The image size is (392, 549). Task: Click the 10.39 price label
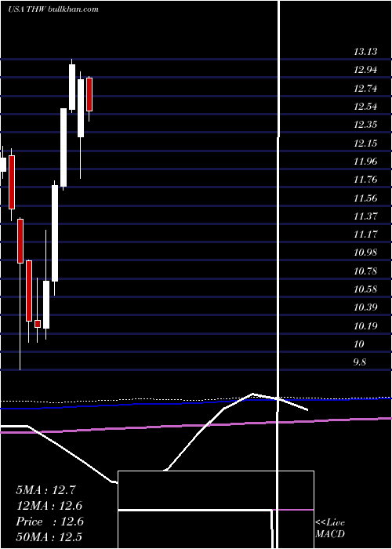[x=365, y=307]
